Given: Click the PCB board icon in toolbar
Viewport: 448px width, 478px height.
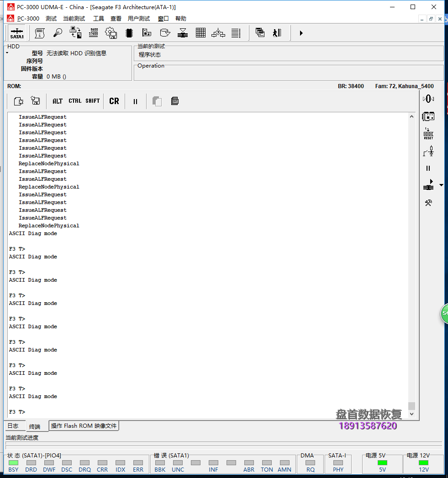Looking at the screenshot, I should [147, 32].
